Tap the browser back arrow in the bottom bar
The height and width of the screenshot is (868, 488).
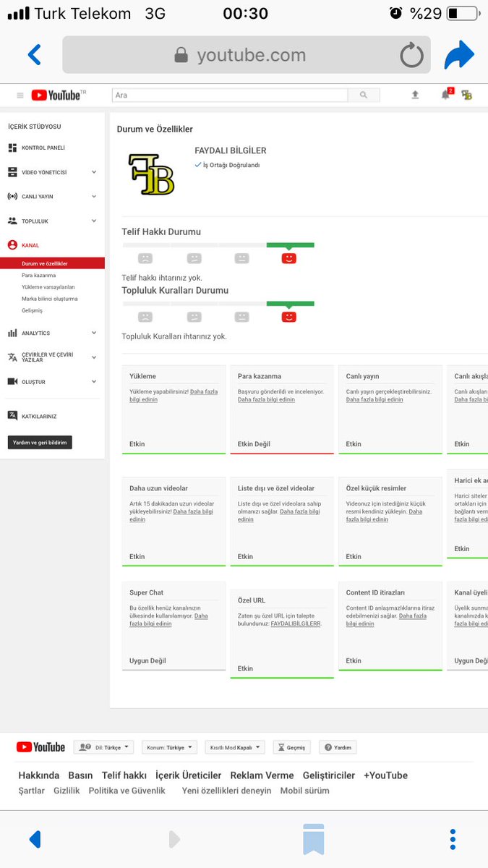35,839
